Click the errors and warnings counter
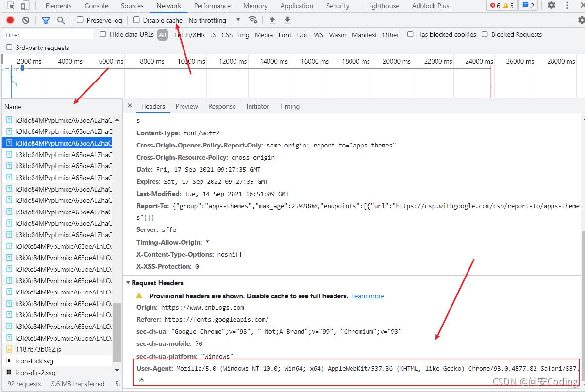Viewport: 585px width, 392px height. (502, 5)
